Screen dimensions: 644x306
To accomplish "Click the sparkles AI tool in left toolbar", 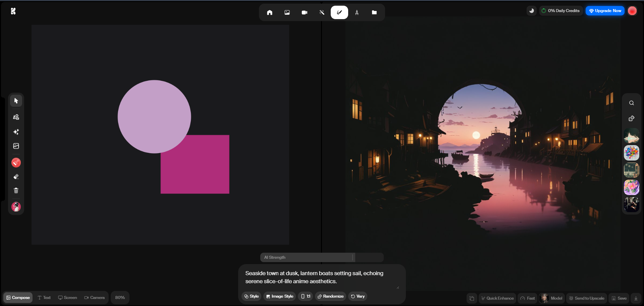I will (16, 132).
